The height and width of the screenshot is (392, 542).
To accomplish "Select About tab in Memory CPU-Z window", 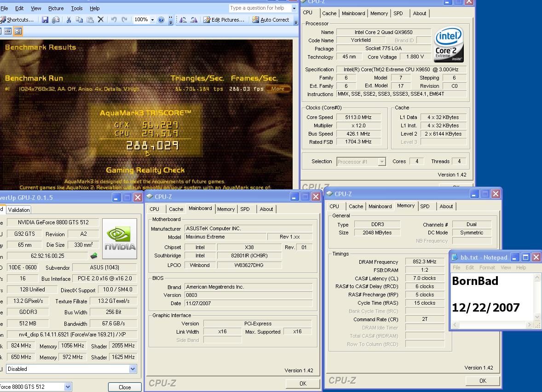I will coord(446,206).
